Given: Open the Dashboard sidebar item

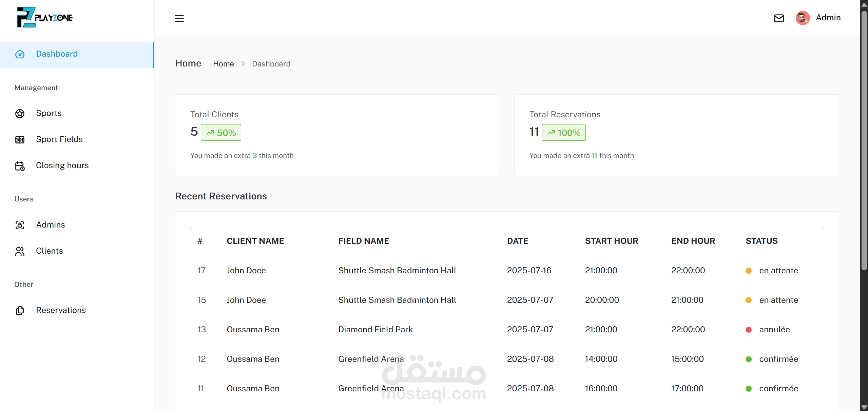Looking at the screenshot, I should (57, 54).
